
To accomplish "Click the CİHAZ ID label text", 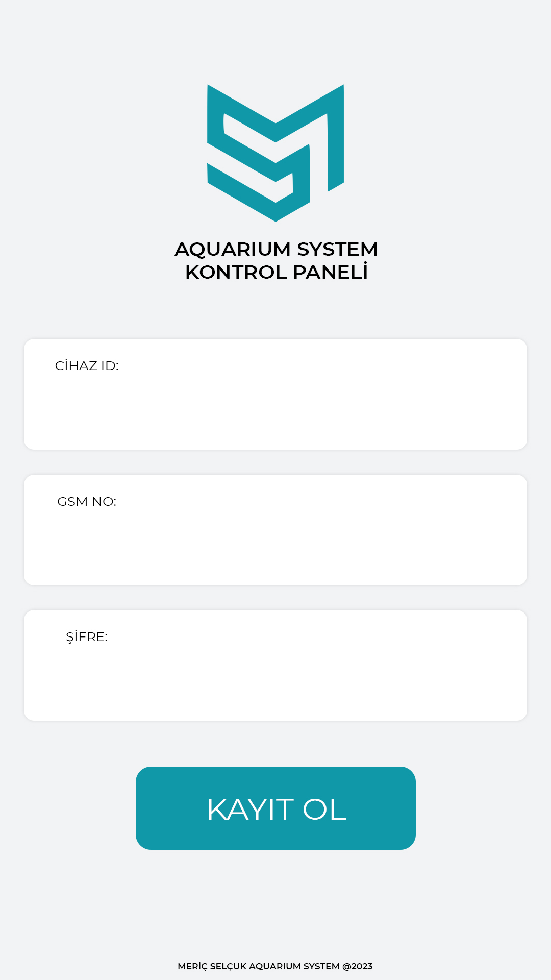I will [x=87, y=366].
